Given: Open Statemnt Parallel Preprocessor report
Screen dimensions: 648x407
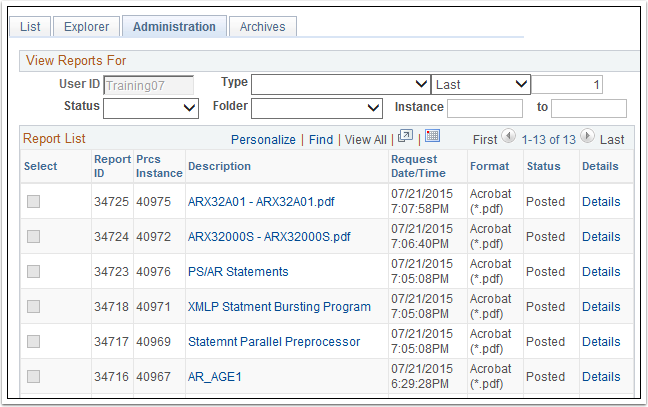Looking at the screenshot, I should pos(274,342).
